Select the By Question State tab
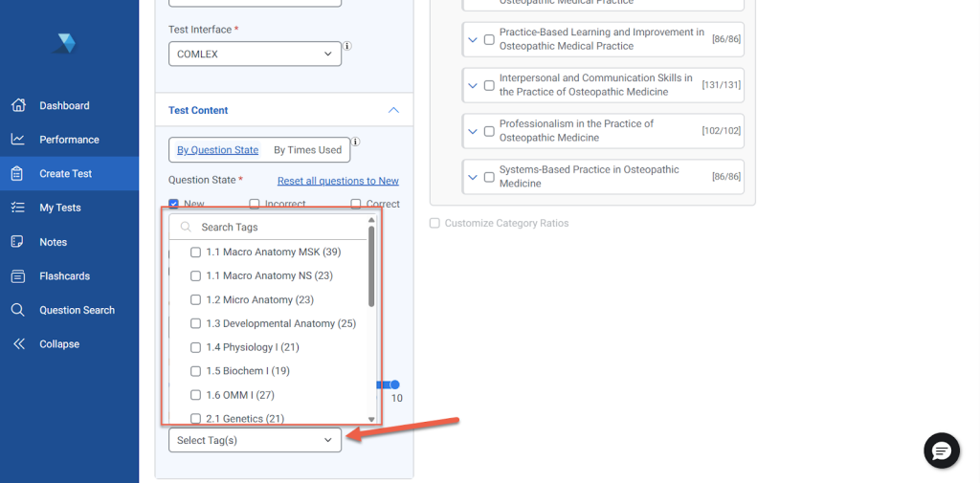 click(218, 150)
